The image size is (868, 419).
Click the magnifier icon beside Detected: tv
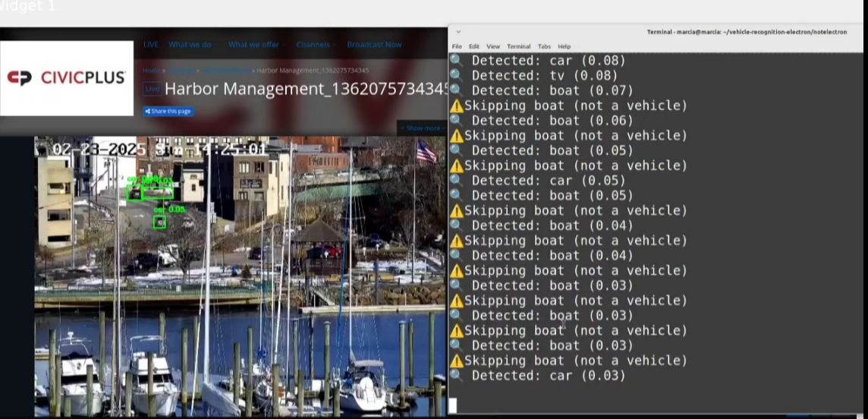456,76
